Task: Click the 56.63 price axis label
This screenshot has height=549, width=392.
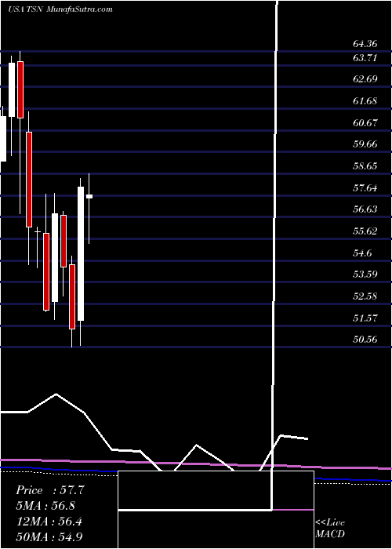Action: (x=365, y=209)
